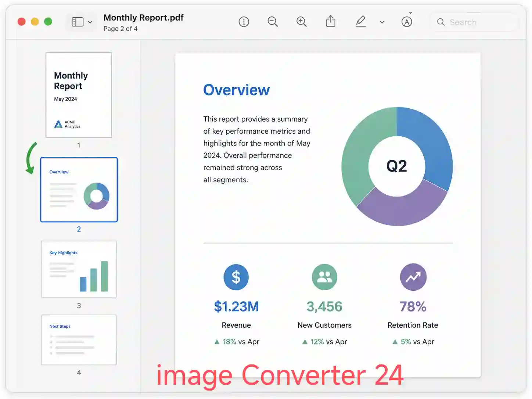Click the Monthly Report.pdf window title
This screenshot has height=399, width=532.
tap(144, 18)
